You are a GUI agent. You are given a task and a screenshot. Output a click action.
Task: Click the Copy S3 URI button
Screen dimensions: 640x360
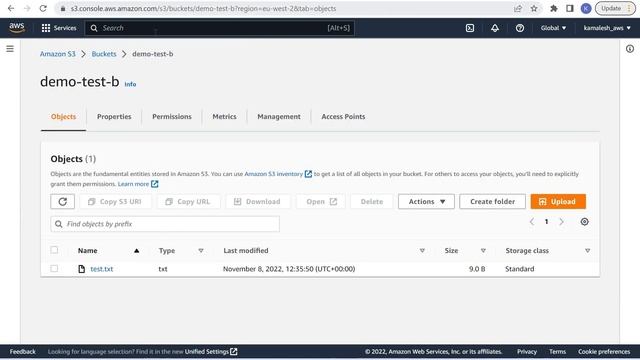115,201
